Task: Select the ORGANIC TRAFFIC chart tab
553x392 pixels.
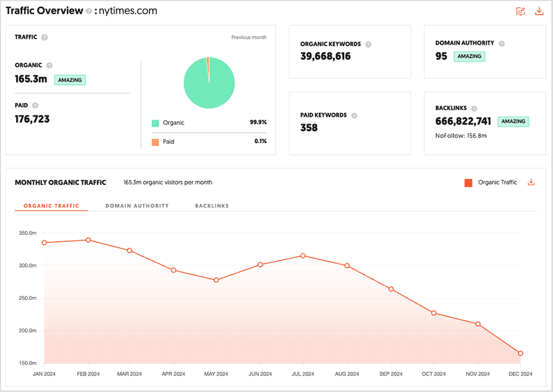Action: pyautogui.click(x=51, y=206)
